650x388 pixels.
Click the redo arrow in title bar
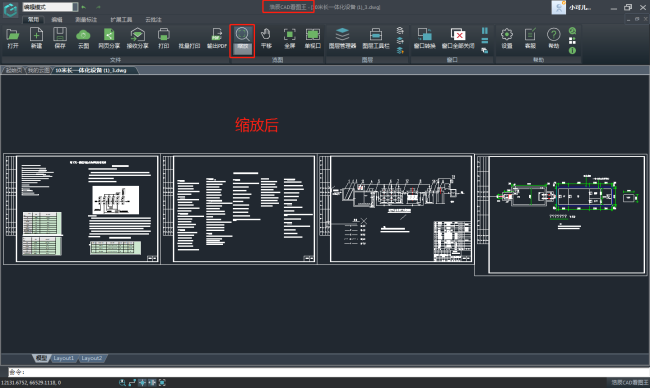tap(98, 7)
